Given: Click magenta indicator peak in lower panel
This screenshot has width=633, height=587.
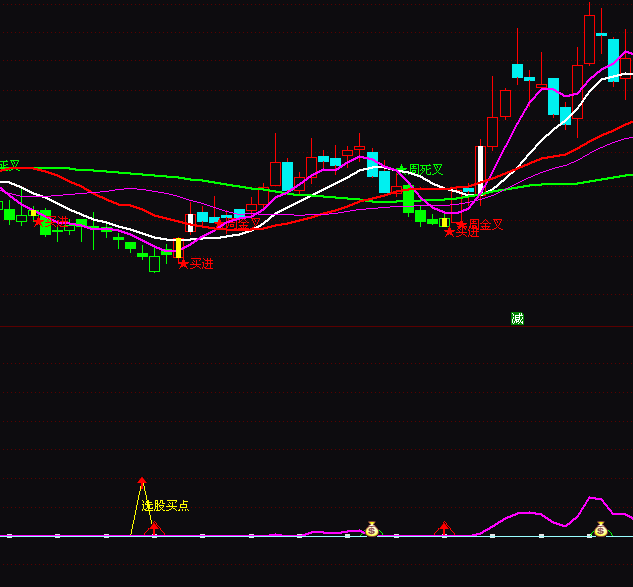Looking at the screenshot, I should click(x=593, y=498).
